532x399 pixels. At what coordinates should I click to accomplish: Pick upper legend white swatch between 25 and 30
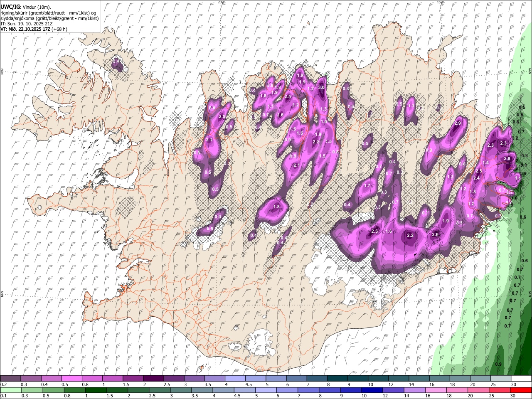click(501, 379)
